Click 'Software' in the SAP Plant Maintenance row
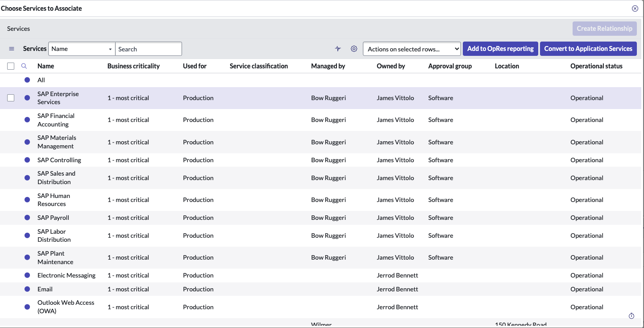The height and width of the screenshot is (328, 644). click(440, 257)
